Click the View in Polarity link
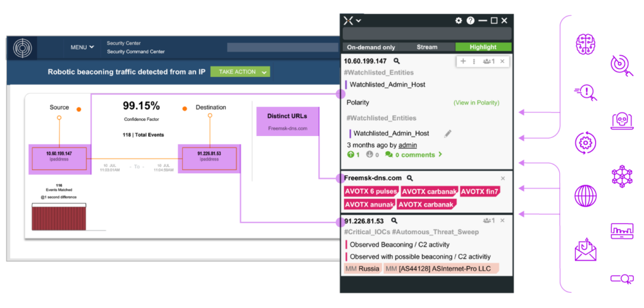 point(476,103)
